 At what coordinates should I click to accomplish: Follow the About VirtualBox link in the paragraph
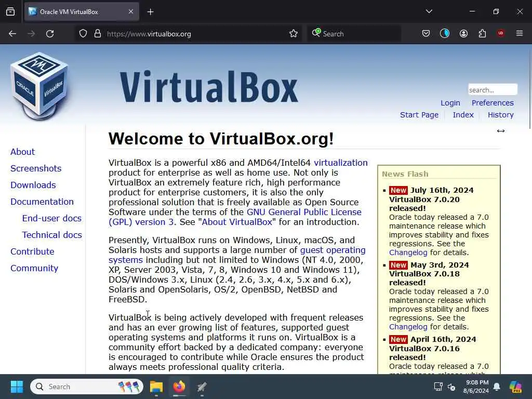[x=237, y=222]
